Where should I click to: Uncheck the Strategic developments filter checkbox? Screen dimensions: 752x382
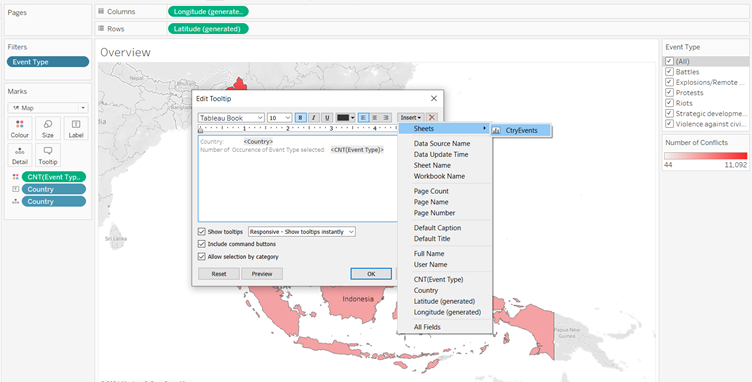coord(670,114)
